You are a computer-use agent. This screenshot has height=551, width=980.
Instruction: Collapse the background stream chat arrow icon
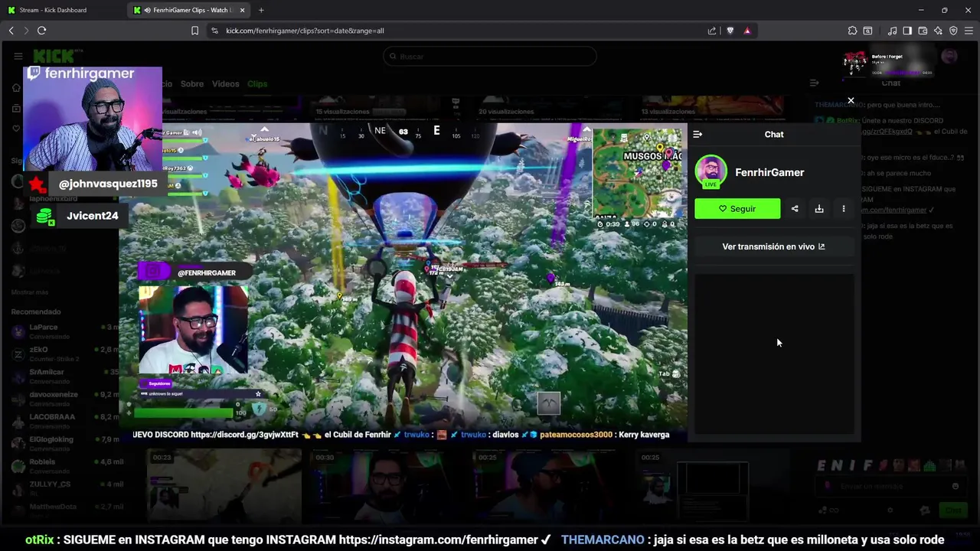(x=815, y=83)
